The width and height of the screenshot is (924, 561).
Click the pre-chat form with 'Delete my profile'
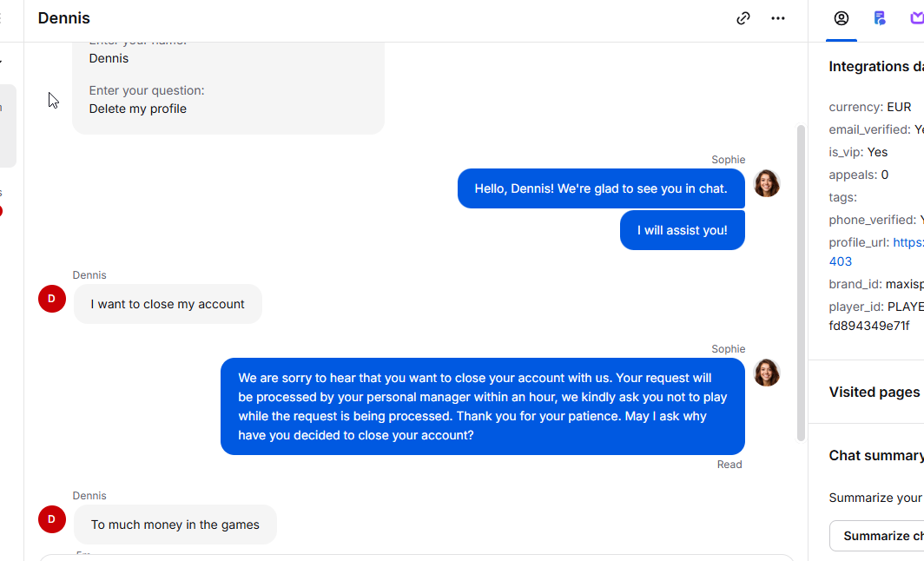point(228,89)
